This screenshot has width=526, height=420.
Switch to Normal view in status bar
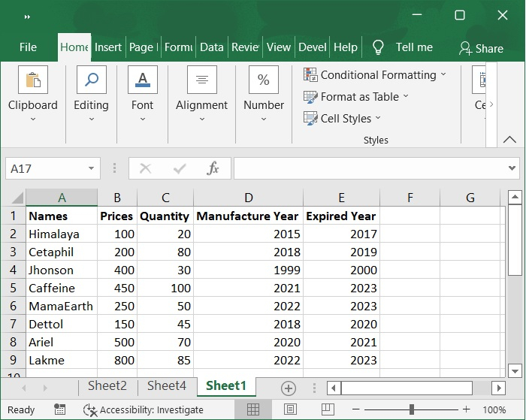253,409
